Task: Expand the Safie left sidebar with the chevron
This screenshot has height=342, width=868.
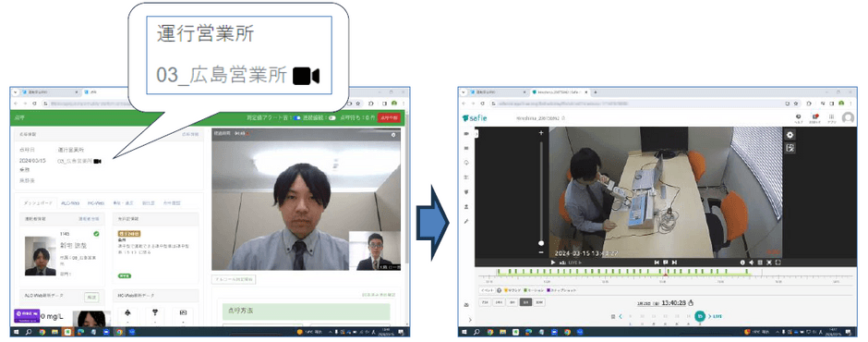Action: click(x=470, y=320)
